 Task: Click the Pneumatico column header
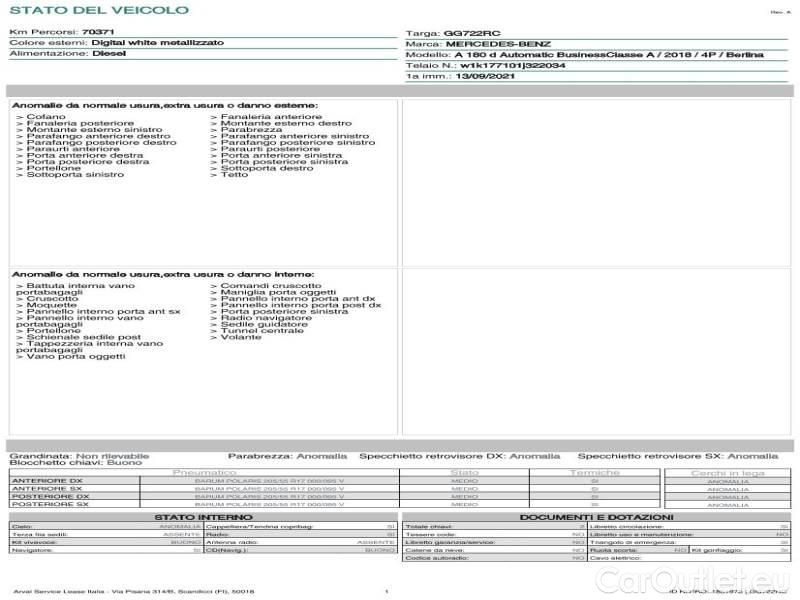pyautogui.click(x=204, y=472)
